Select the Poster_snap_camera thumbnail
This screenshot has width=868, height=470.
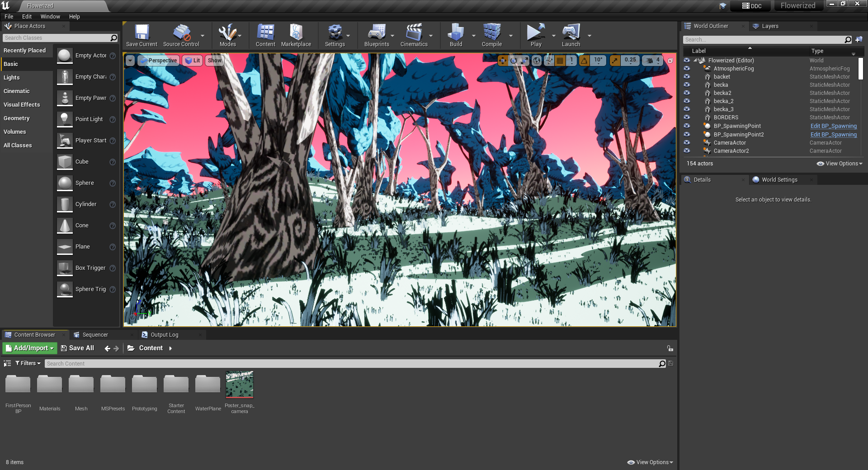click(x=240, y=385)
